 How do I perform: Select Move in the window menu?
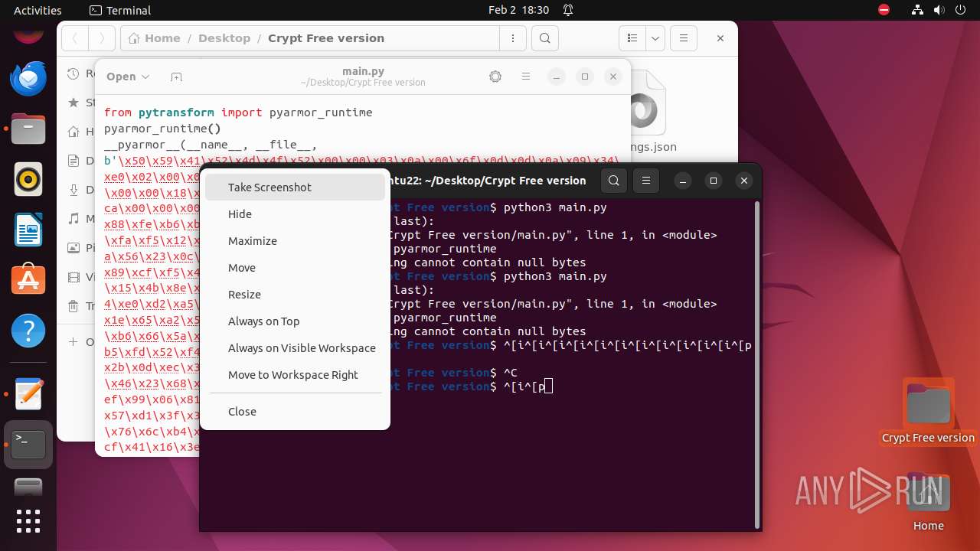[295, 268]
